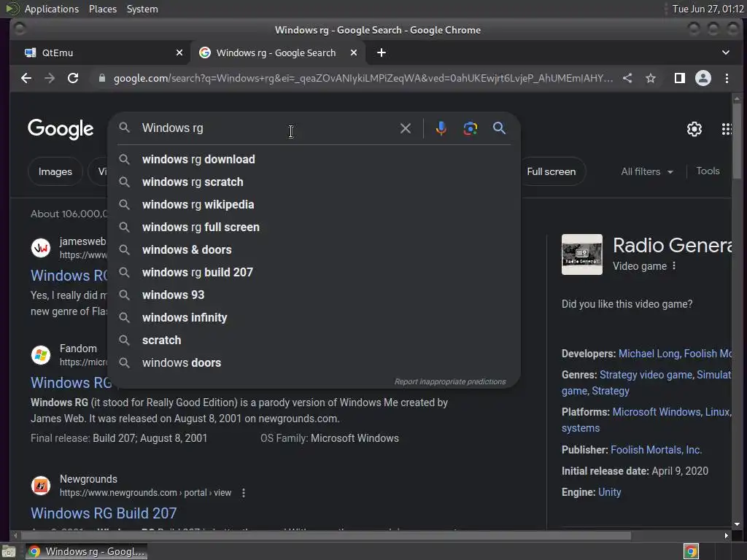Choose suggestion windows rg full screen
This screenshot has width=747, height=560.
pyautogui.click(x=314, y=227)
